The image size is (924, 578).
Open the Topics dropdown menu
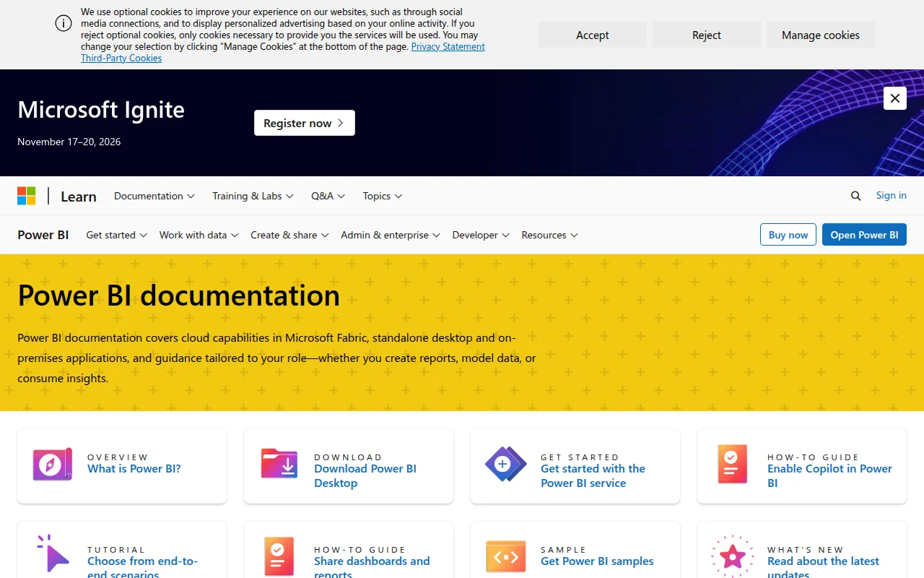(383, 196)
